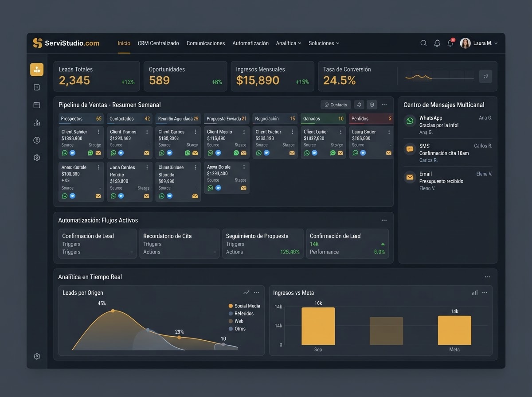Click the Contacts button in pipeline header
This screenshot has height=397, width=532.
(336, 105)
